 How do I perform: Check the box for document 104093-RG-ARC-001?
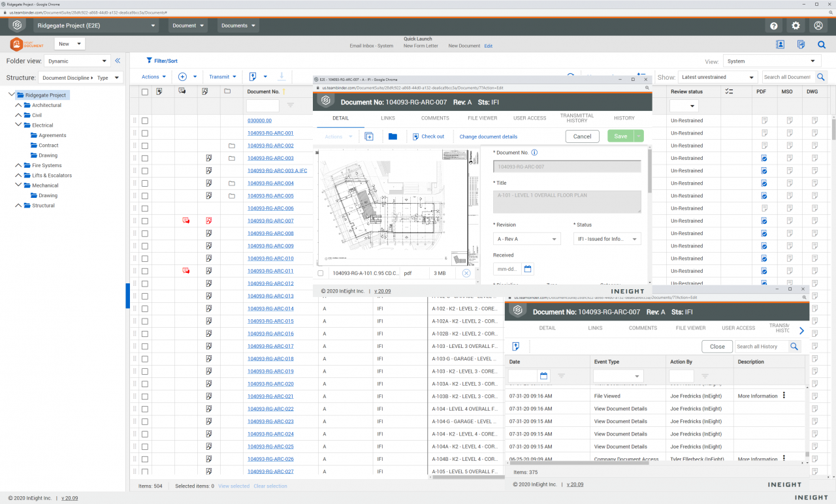[145, 133]
